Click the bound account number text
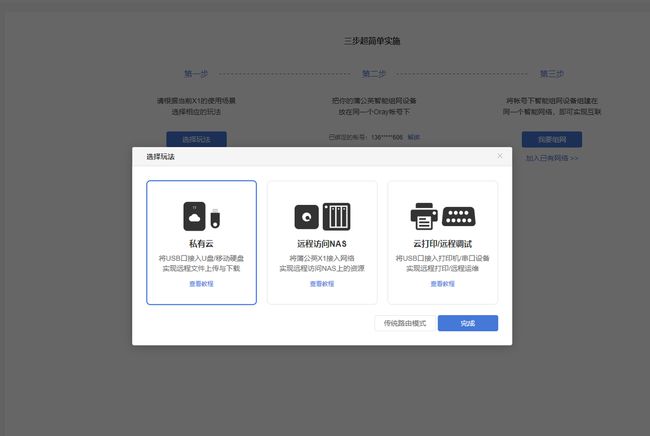The width and height of the screenshot is (650, 436). (x=387, y=137)
